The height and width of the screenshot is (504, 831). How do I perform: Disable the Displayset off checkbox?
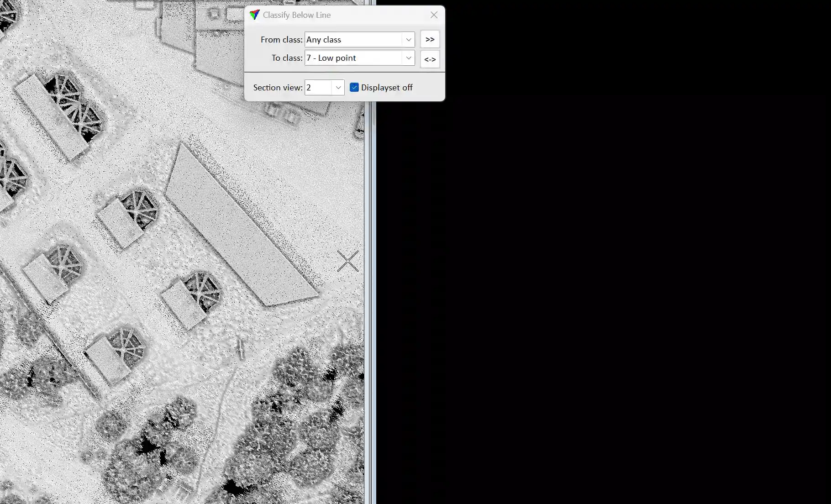(354, 88)
